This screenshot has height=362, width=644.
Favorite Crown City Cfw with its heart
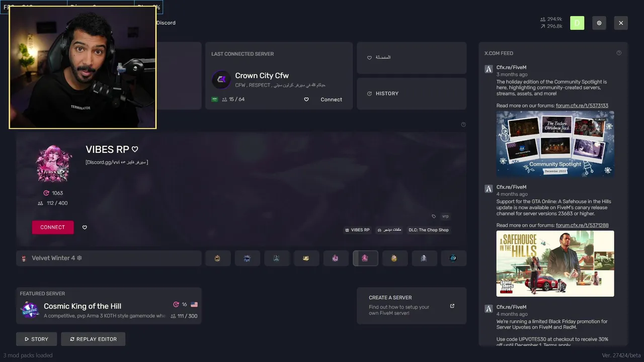(306, 100)
